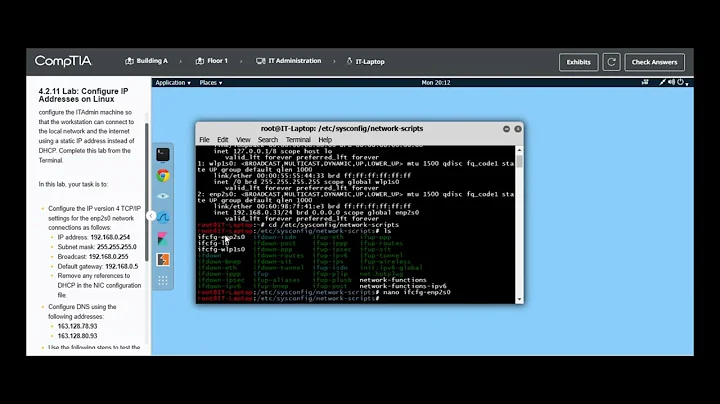720x404 pixels.
Task: Click the 'cd /etc/sysconfig/network-scripts' command
Action: 334,225
